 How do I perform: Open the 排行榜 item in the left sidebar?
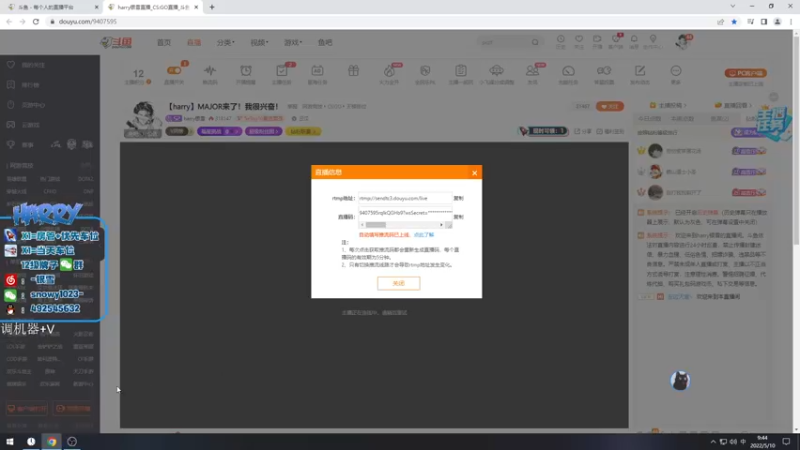coord(24,85)
